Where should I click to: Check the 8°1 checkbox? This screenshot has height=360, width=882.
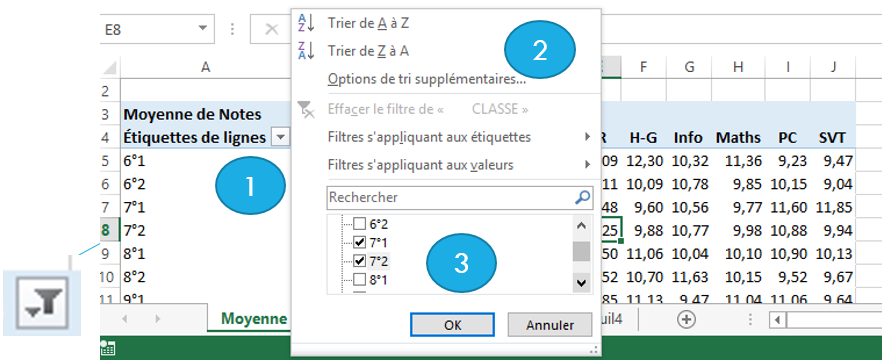(x=359, y=279)
